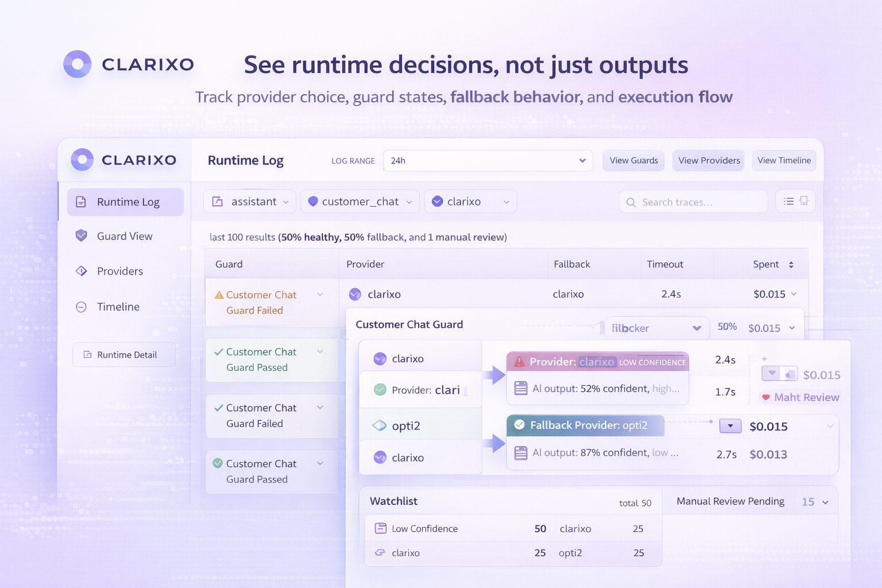Click the Clarixo logo in app sidebar
The width and height of the screenshot is (882, 588).
[123, 160]
